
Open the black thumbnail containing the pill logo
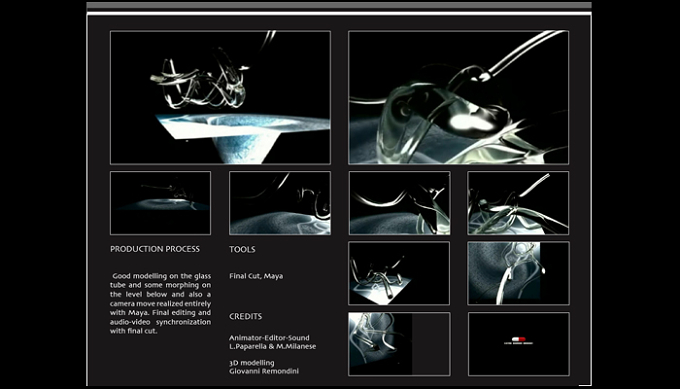[519, 344]
